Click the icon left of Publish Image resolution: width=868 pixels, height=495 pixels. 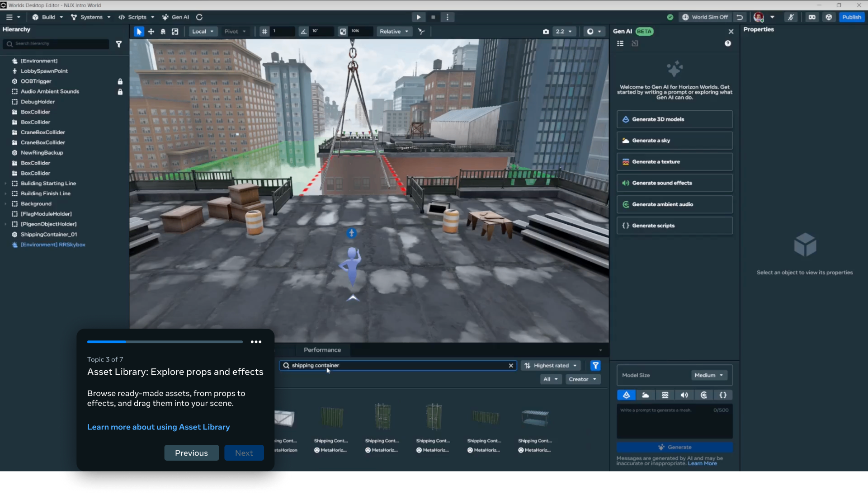(x=829, y=17)
